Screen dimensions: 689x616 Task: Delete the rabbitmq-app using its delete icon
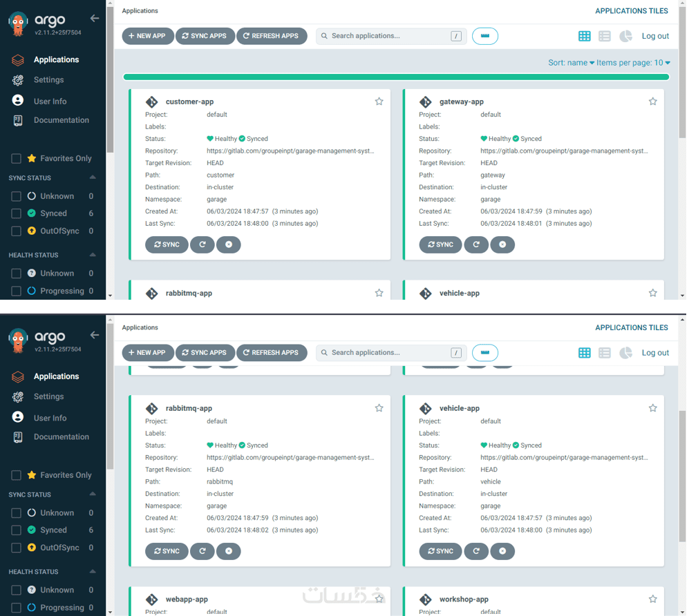coord(229,551)
